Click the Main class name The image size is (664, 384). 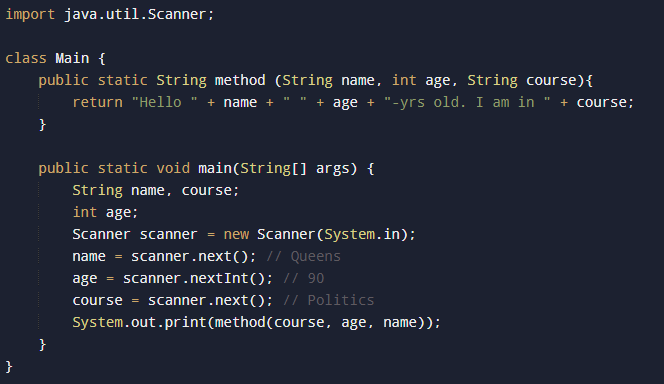pos(72,58)
